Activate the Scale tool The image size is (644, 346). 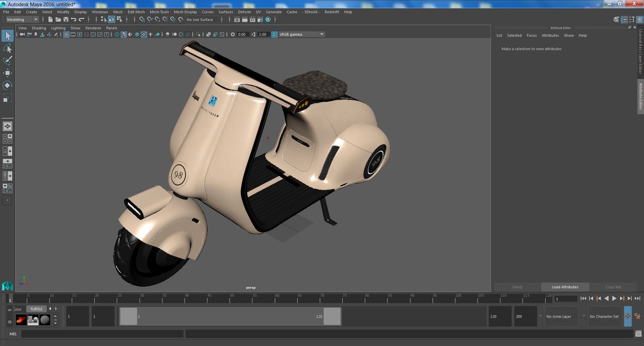pyautogui.click(x=7, y=98)
